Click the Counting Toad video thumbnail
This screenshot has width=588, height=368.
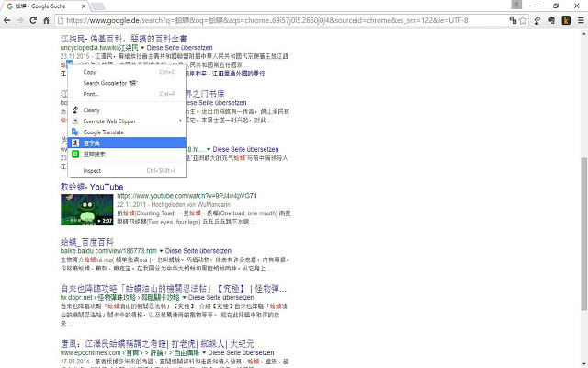click(x=86, y=210)
